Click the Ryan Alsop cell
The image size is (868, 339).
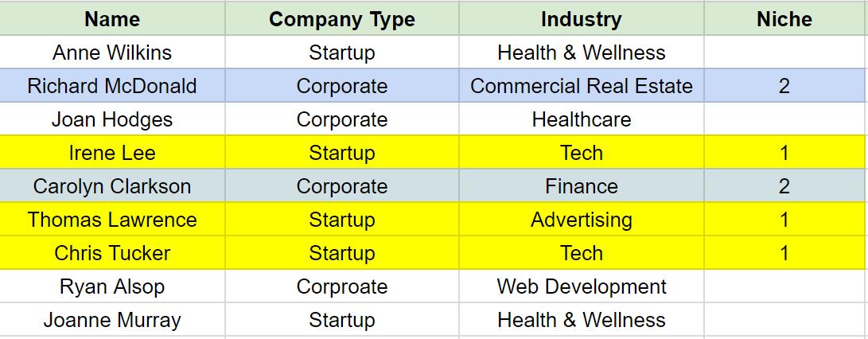tap(112, 286)
